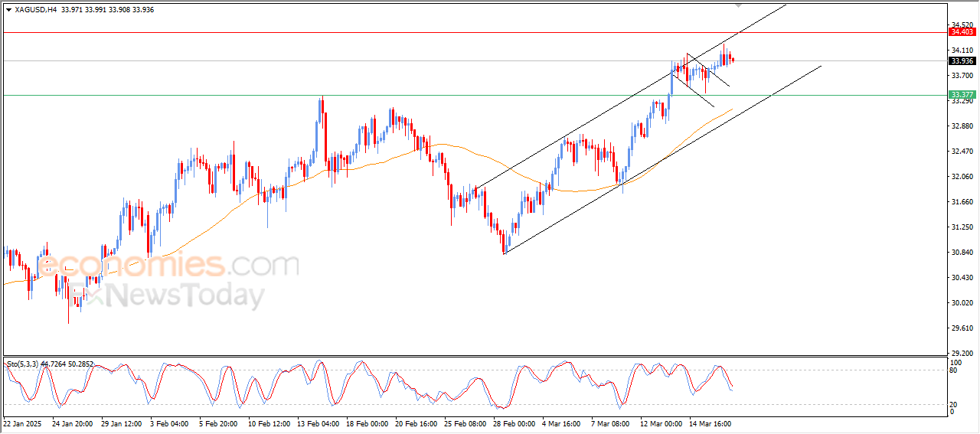Click the 32.880 price scale label
980x434 pixels.
(962, 126)
